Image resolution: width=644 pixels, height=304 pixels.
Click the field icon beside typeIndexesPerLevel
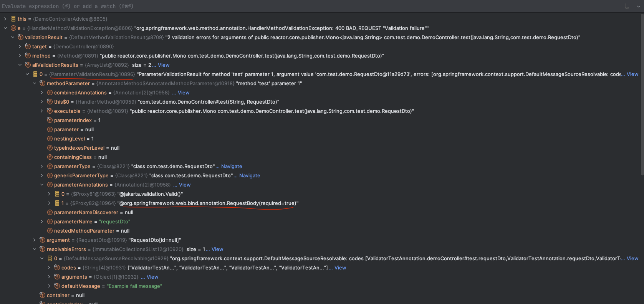(50, 148)
